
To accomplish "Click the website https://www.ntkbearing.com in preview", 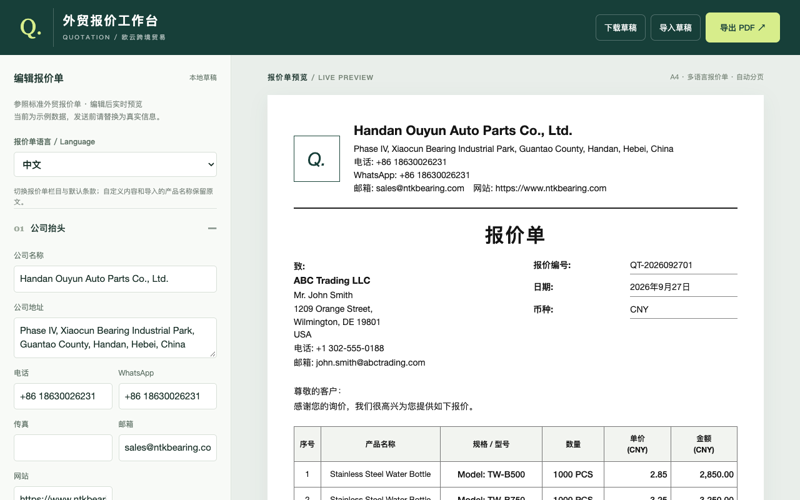I will point(551,188).
